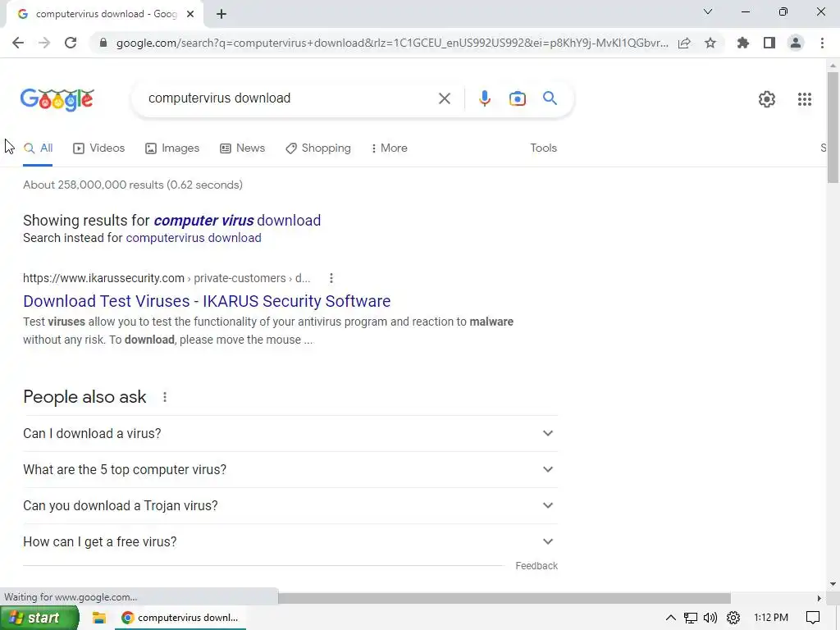Open the notification center icon
840x630 pixels.
[x=813, y=618]
